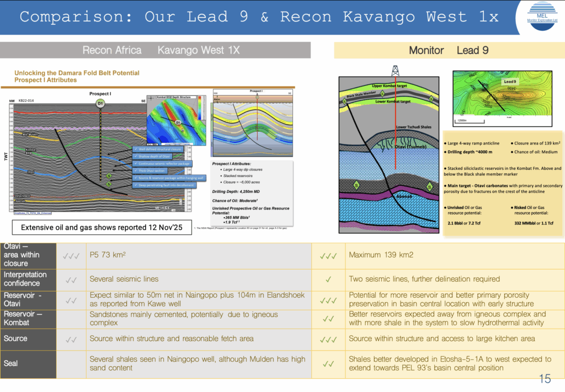Click the D1 marker on the Kombat depth map
This screenshot has width=565, height=392.
coord(178,122)
